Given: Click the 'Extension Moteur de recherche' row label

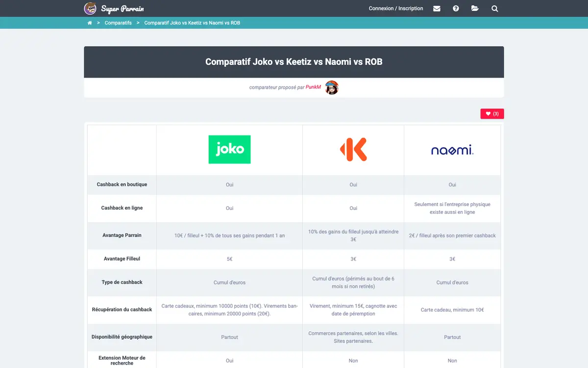Looking at the screenshot, I should click(122, 361).
